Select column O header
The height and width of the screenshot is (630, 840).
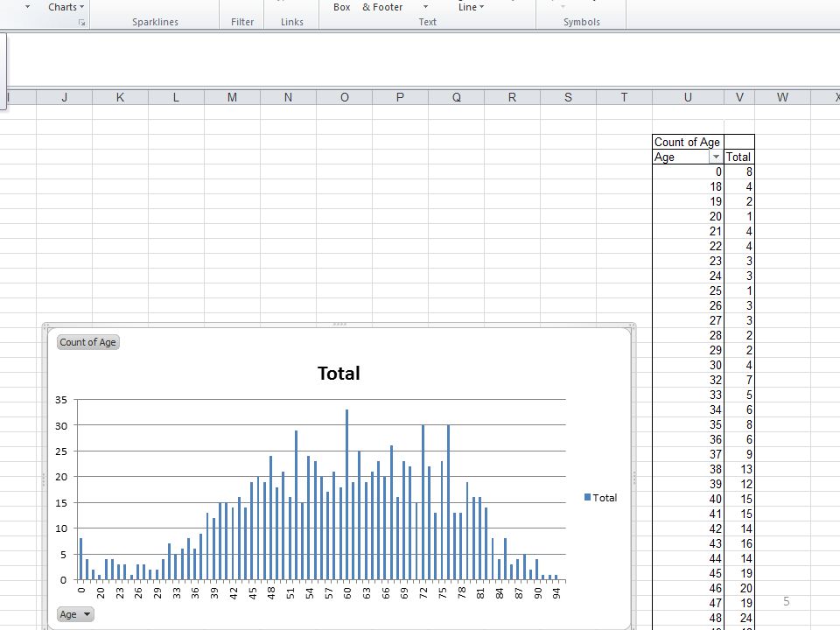345,97
